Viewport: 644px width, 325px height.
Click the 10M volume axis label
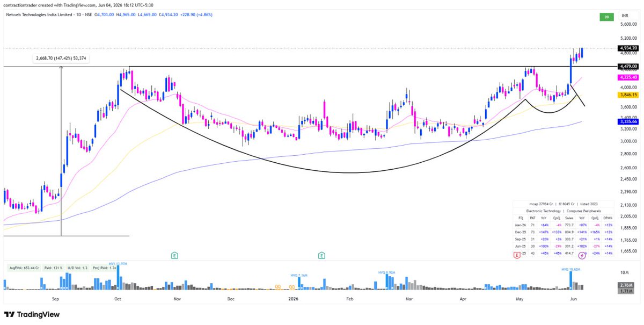pos(625,273)
